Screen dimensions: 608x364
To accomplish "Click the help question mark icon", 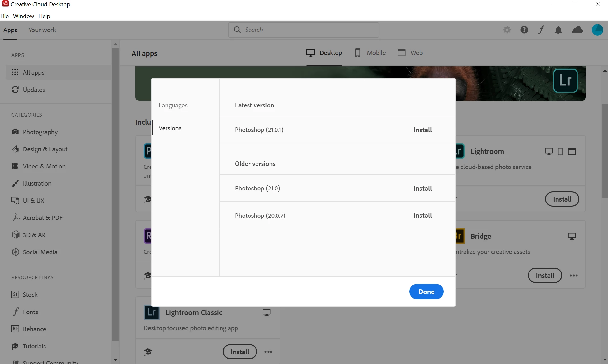I will [x=524, y=30].
